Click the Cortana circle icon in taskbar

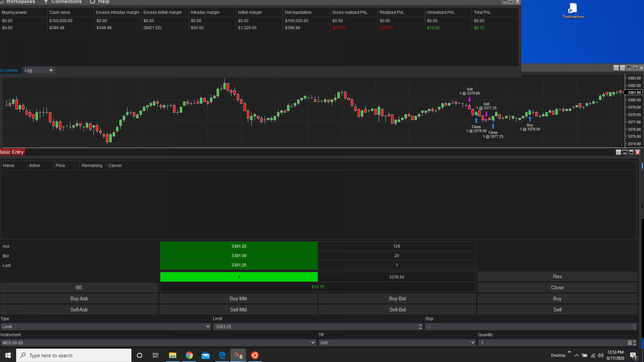140,355
